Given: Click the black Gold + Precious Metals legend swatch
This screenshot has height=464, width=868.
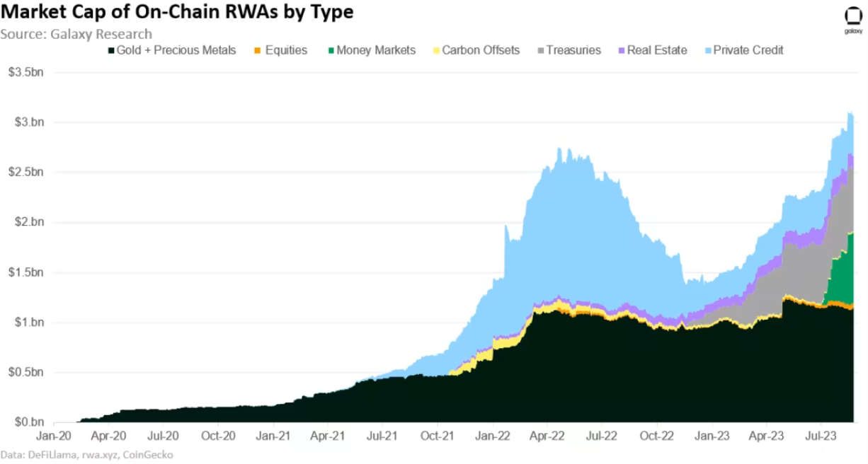Looking at the screenshot, I should tap(111, 50).
